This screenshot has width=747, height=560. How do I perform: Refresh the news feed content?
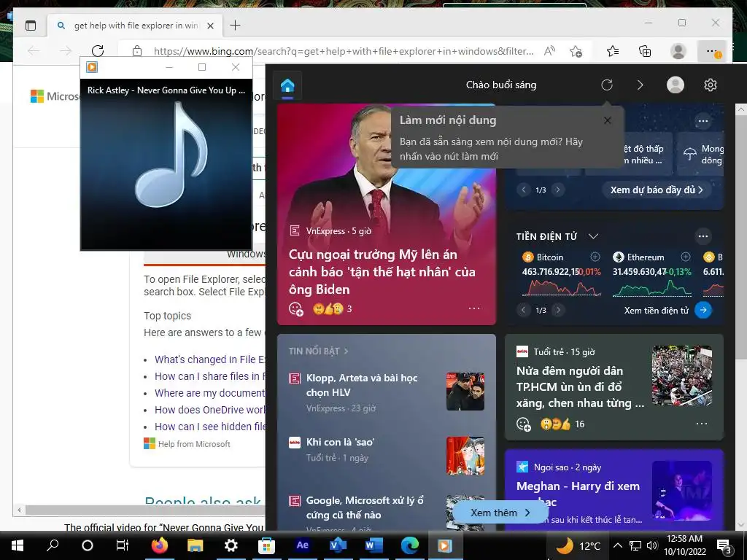[606, 85]
